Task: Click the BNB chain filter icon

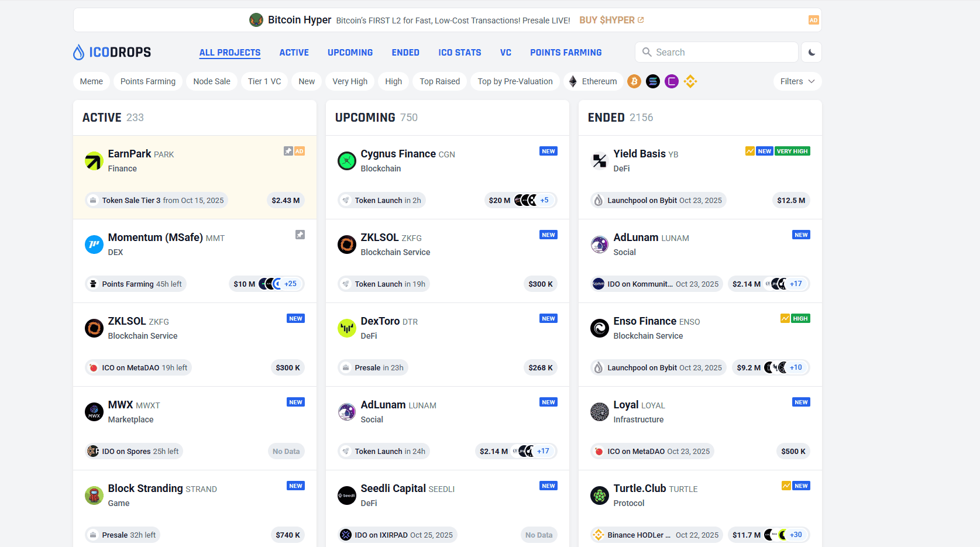Action: pos(690,81)
